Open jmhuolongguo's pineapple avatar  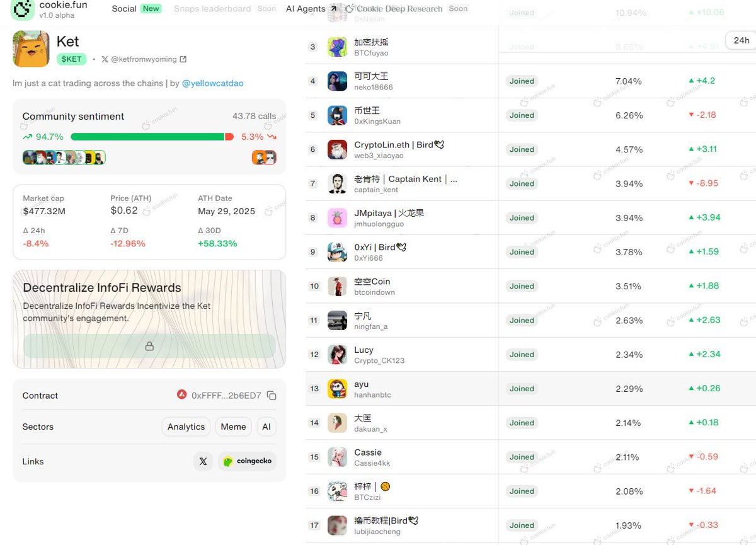click(x=338, y=218)
